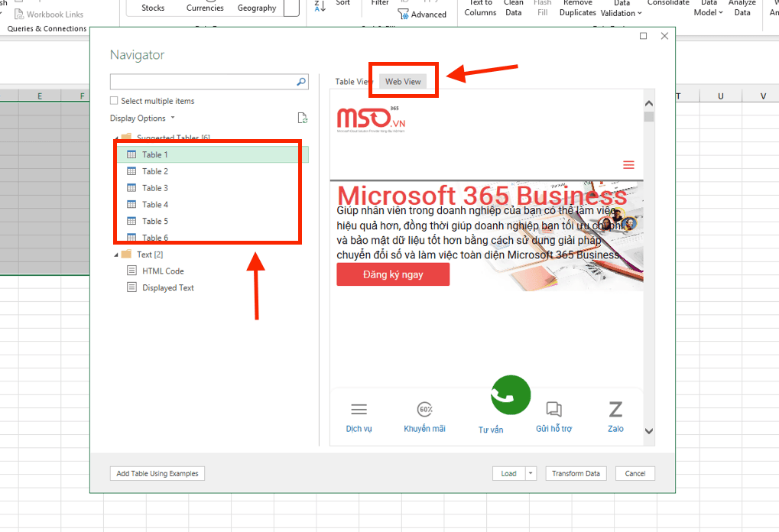Viewport: 779px width, 532px height.
Task: Click Add Table Using Examples
Action: click(x=157, y=473)
